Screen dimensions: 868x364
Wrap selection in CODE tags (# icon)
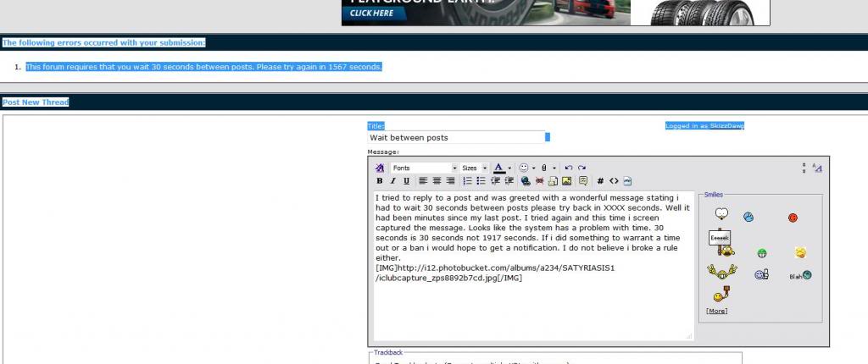tap(601, 181)
